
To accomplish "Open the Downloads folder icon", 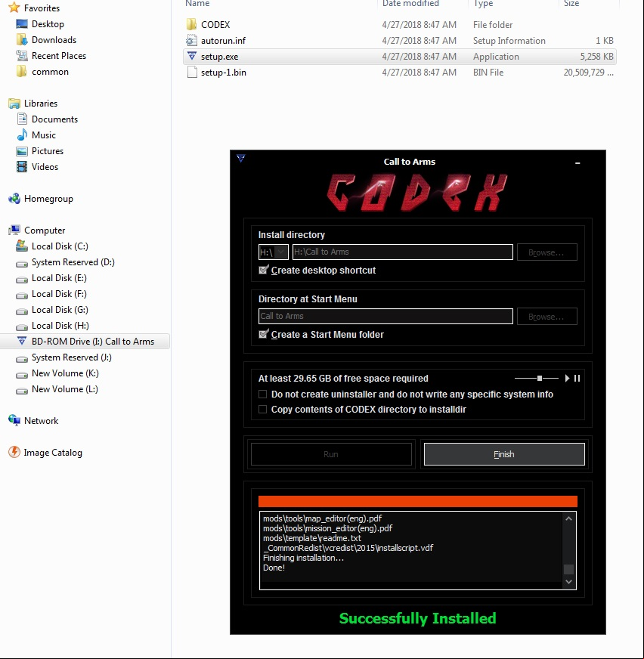I will pos(22,40).
